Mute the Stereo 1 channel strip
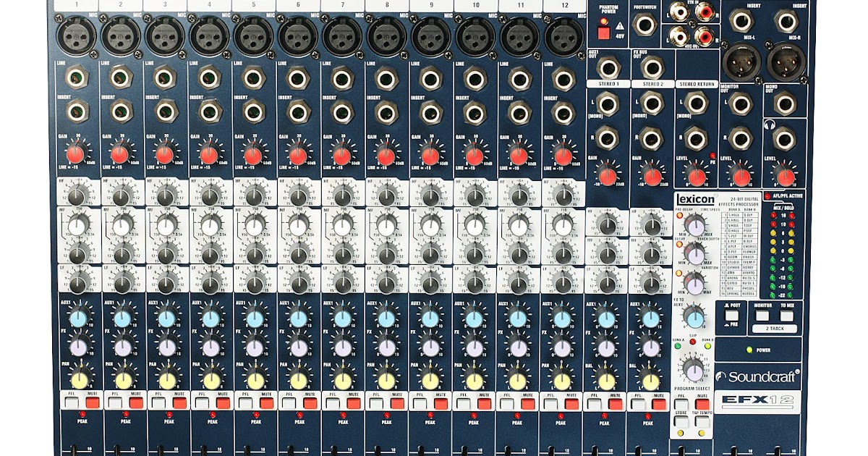Screen dimensions: 868x456 (616, 404)
